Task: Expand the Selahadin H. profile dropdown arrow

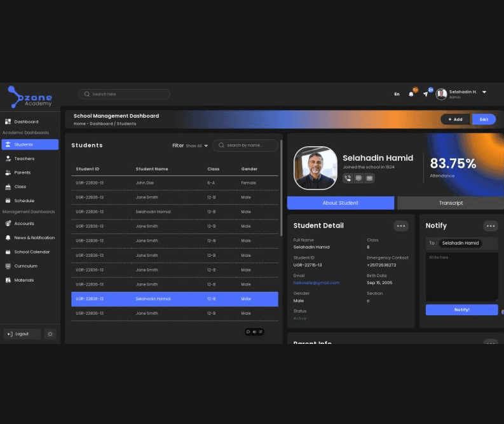Action: [x=484, y=92]
